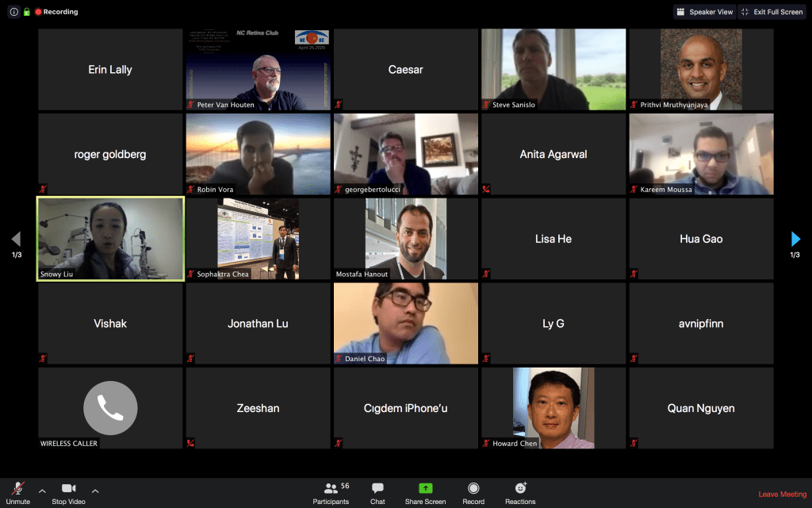Screen dimensions: 812x508
Task: Click the Wireless Caller phone icon
Action: pos(110,408)
